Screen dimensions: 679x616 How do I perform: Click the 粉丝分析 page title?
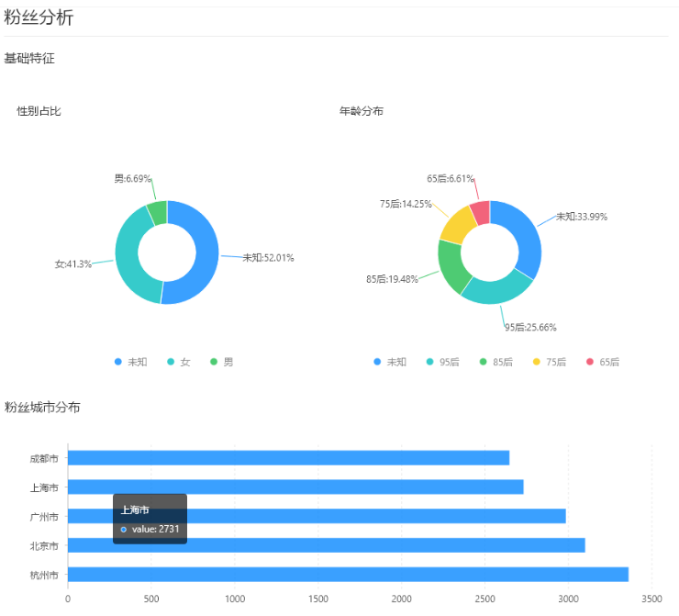39,17
